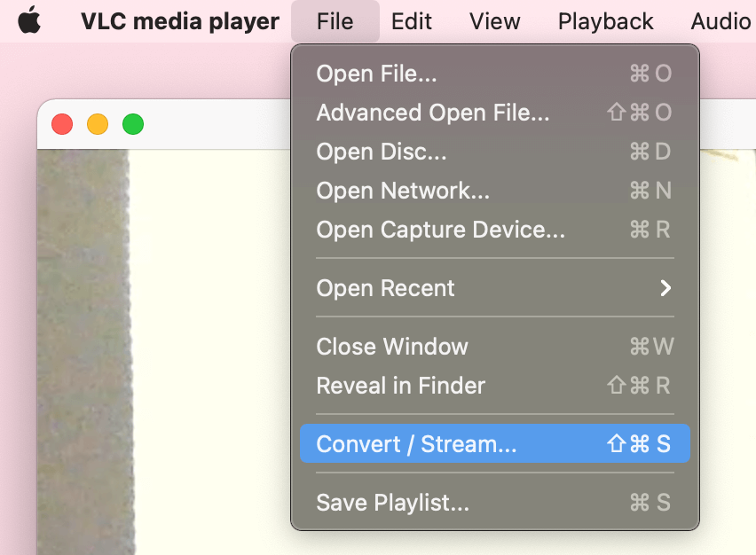Click the Open Recent submenu arrow
The width and height of the screenshot is (756, 555).
point(665,288)
